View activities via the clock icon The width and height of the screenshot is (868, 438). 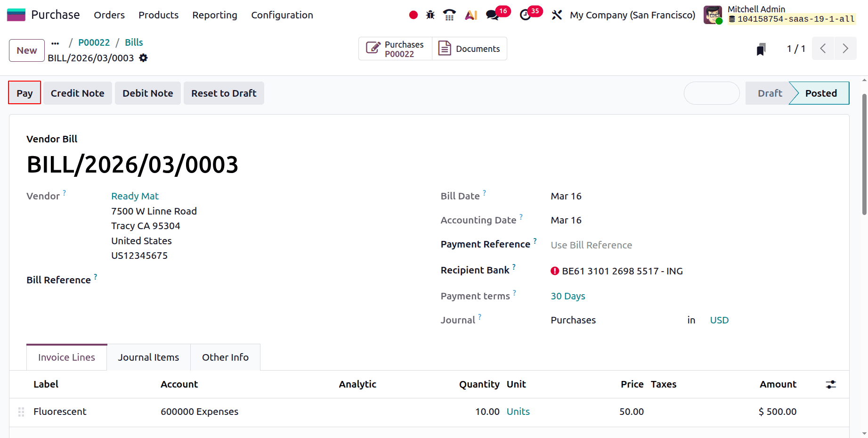[x=526, y=15]
